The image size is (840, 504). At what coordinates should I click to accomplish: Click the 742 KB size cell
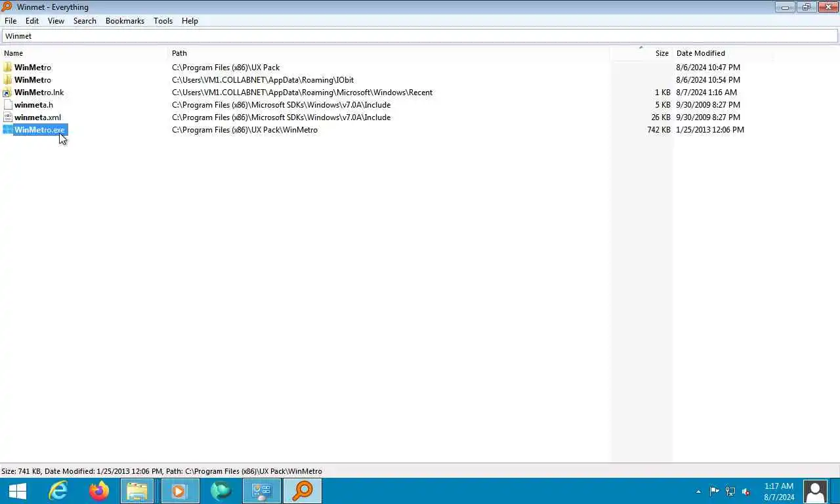point(658,130)
